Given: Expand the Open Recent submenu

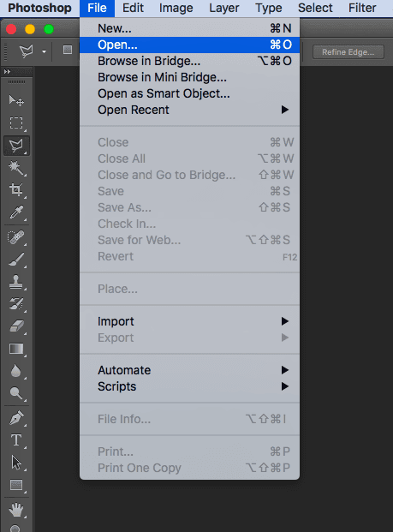Looking at the screenshot, I should [189, 110].
